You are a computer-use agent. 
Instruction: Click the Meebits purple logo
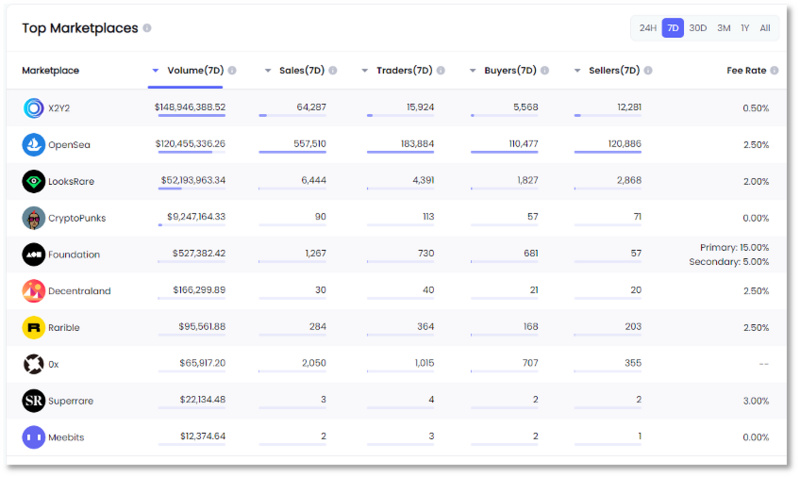[x=34, y=437]
